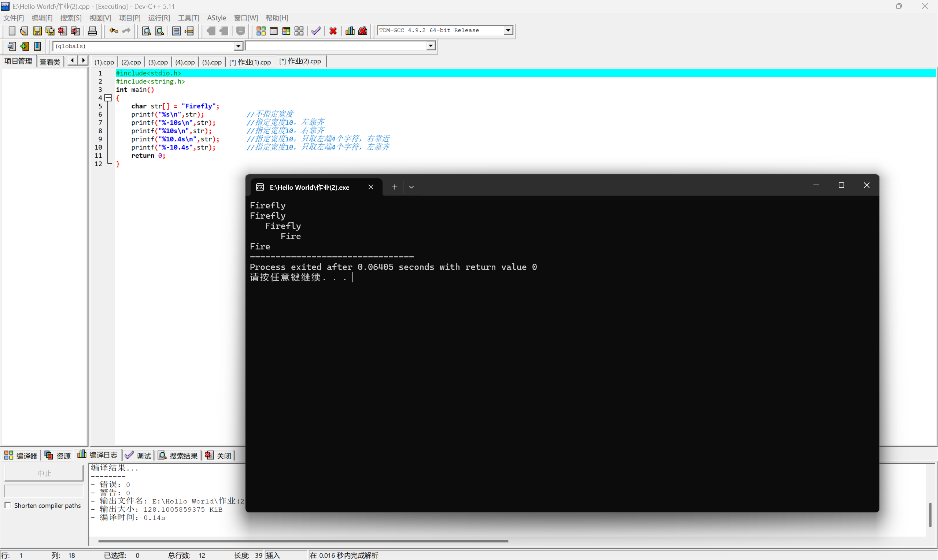Click the Profile analysis bar chart icon
938x560 pixels.
pos(350,31)
